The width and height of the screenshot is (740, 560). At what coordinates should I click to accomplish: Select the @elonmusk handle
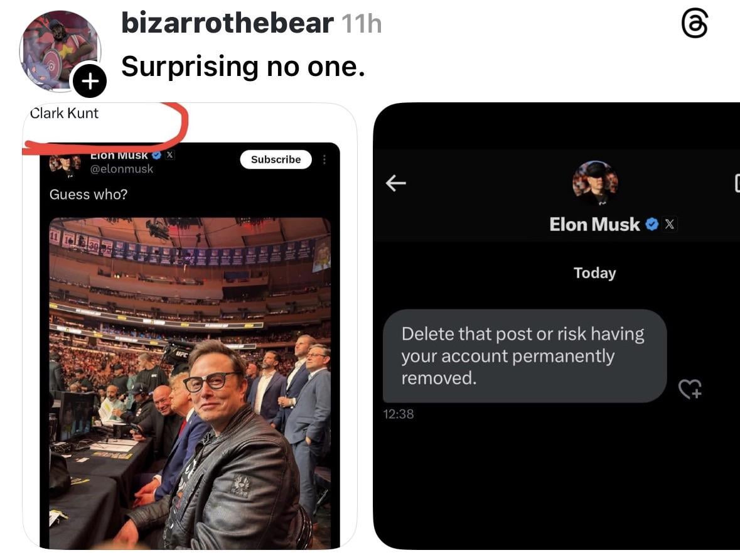tap(122, 169)
